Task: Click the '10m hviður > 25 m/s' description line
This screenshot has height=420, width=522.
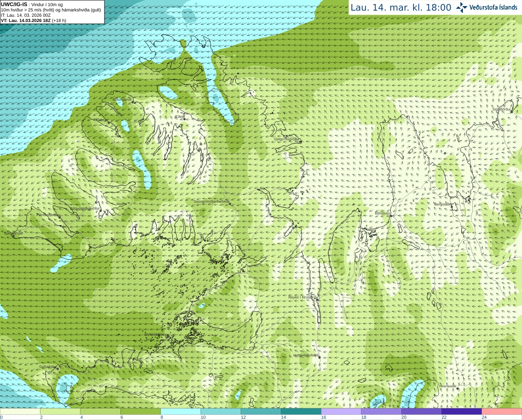Action: (x=51, y=10)
